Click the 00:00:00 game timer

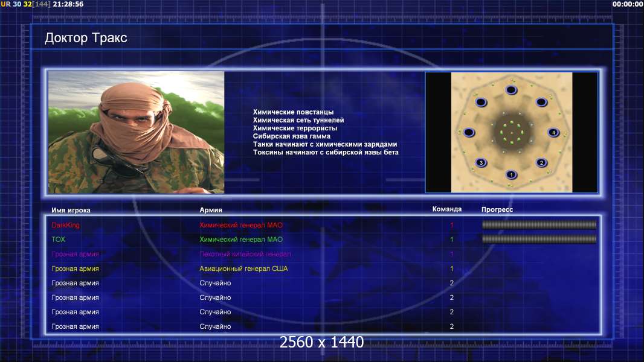tap(627, 4)
